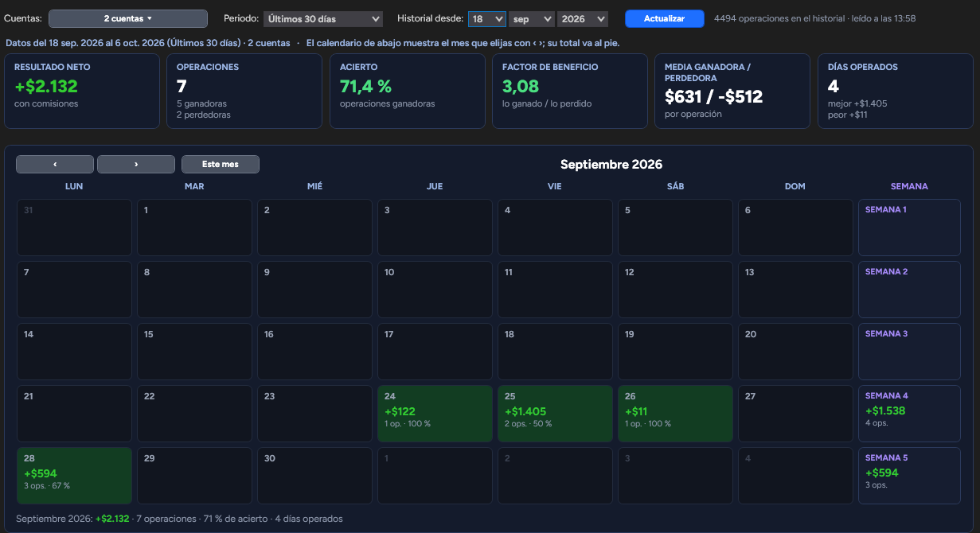Open the day selector showing 18
Viewport: 980px width, 533px height.
coord(487,18)
